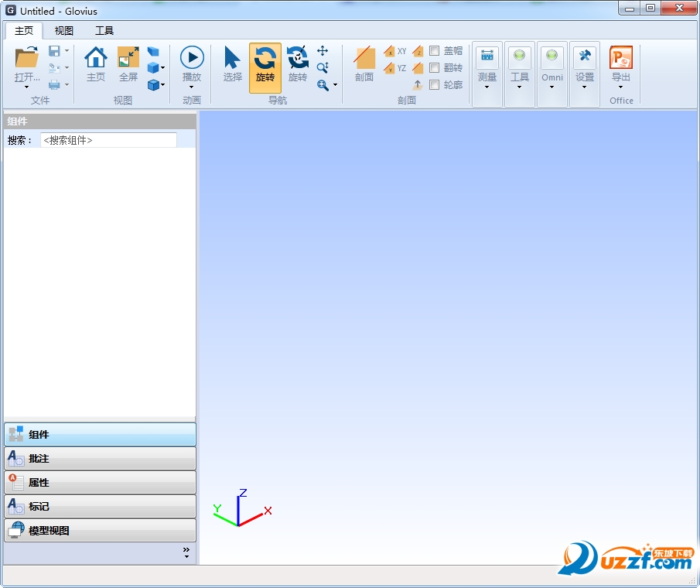
Task: Expand the bottom cube view dropdown arrow
Action: click(163, 84)
